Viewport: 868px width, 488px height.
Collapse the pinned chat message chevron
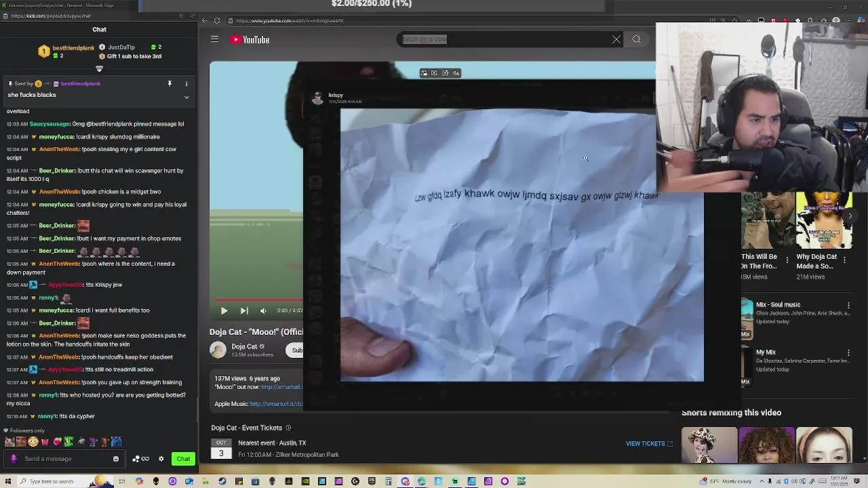tap(186, 97)
